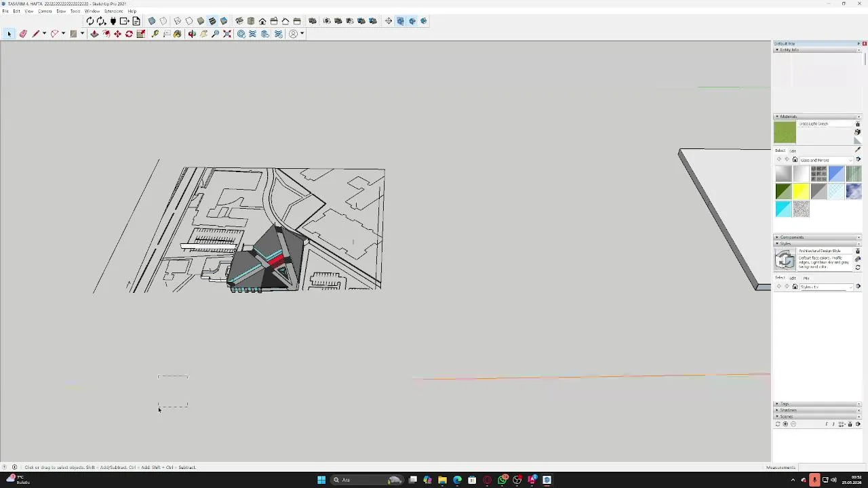Image resolution: width=868 pixels, height=488 pixels.
Task: Select the Rectangle shape tool
Action: point(73,34)
